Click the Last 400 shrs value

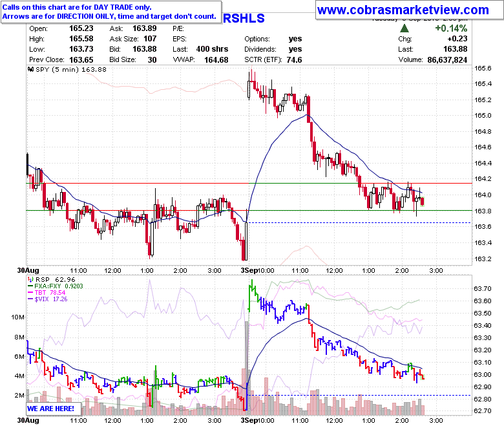click(x=212, y=49)
